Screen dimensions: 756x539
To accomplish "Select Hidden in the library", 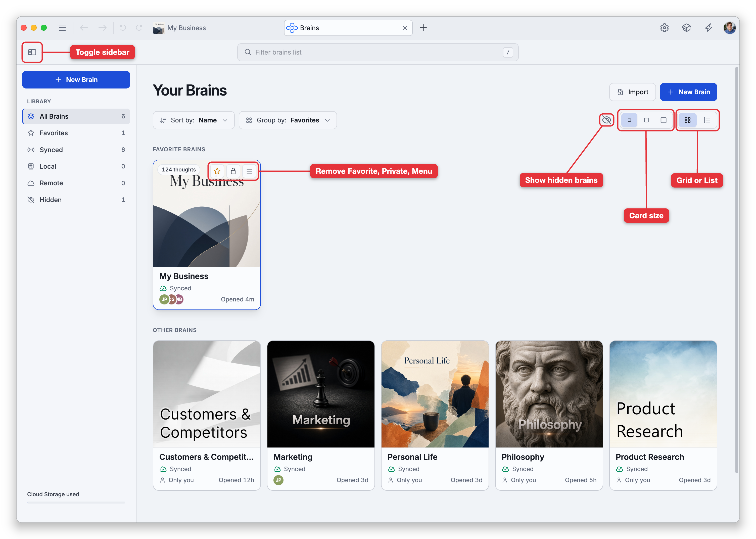I will pyautogui.click(x=76, y=200).
